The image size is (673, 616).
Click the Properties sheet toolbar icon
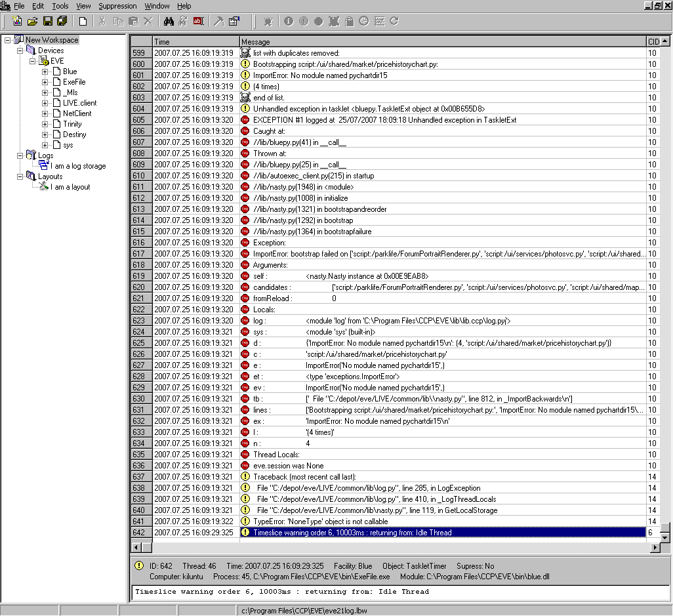point(234,21)
